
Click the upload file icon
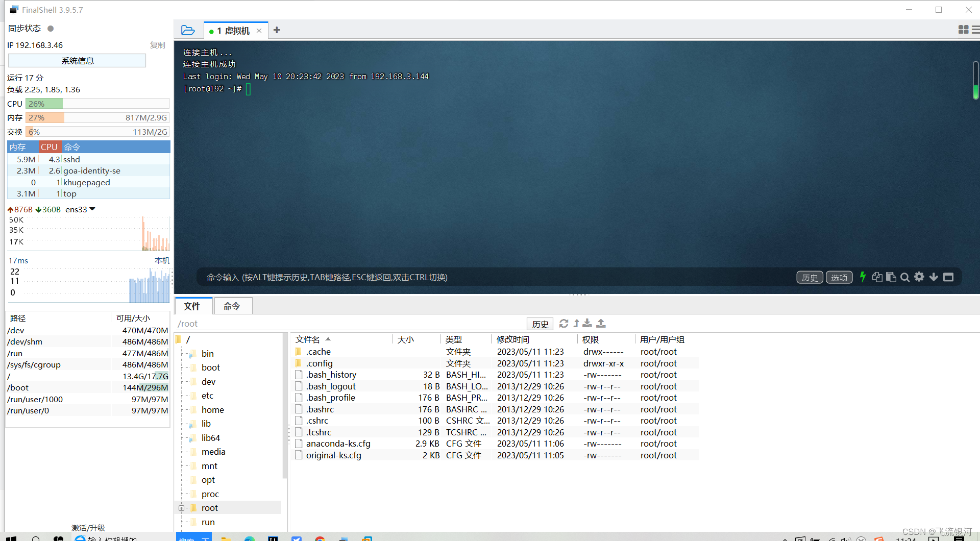coord(601,323)
